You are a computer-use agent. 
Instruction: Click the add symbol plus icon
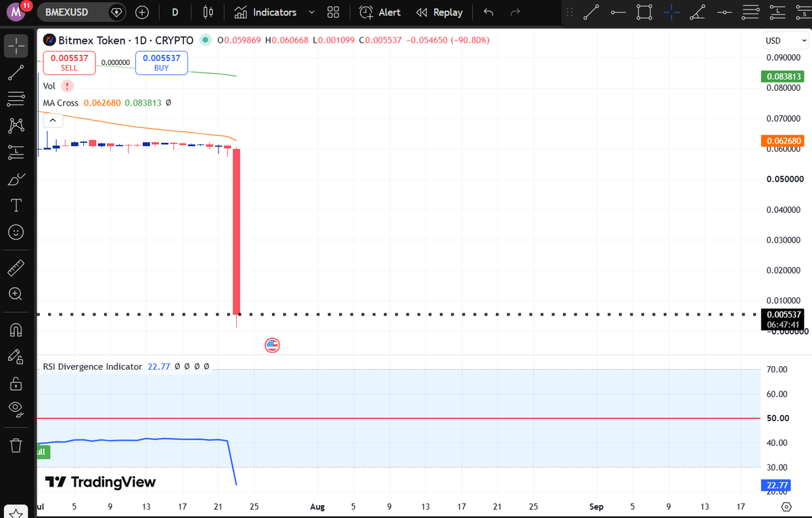point(143,12)
